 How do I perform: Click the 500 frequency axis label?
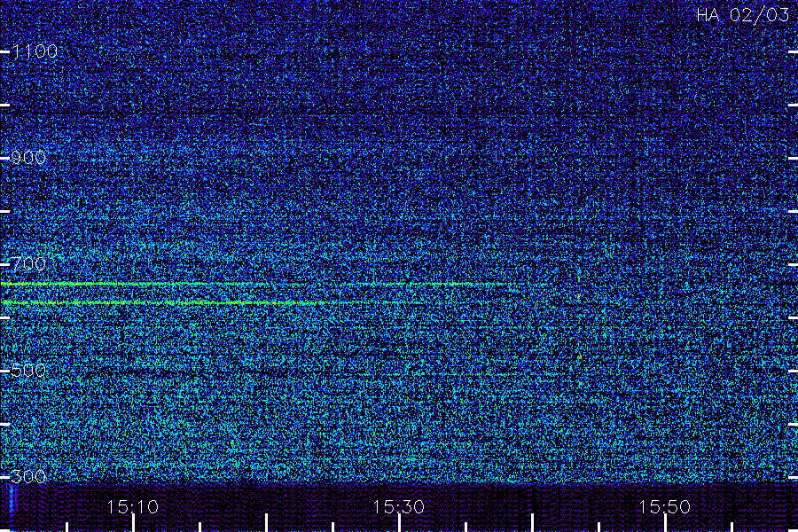28,370
